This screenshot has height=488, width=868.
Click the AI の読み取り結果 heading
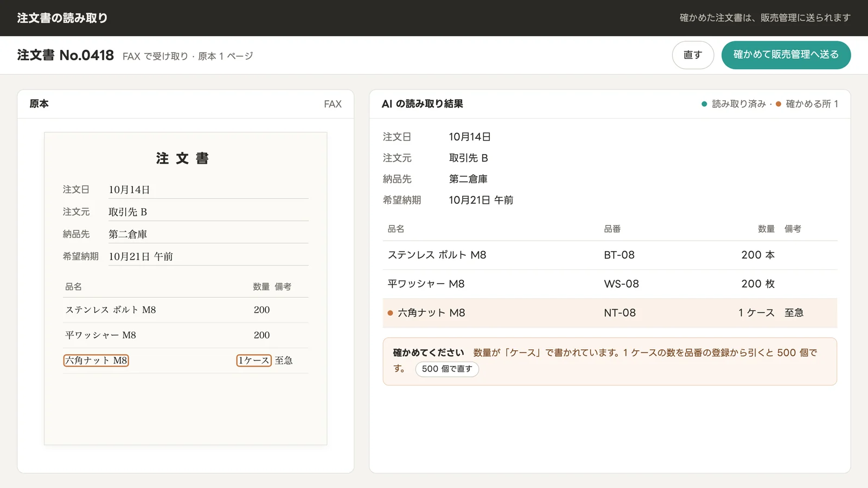422,104
